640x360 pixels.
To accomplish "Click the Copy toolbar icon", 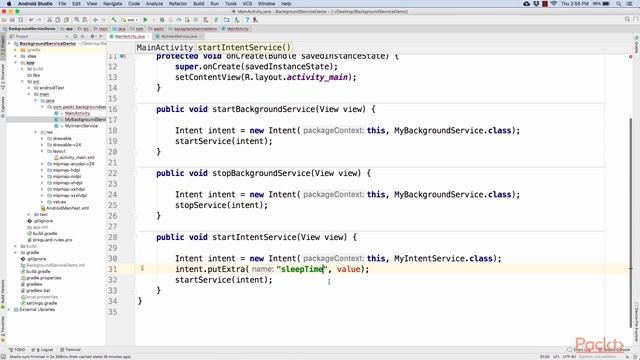I will click(58, 20).
